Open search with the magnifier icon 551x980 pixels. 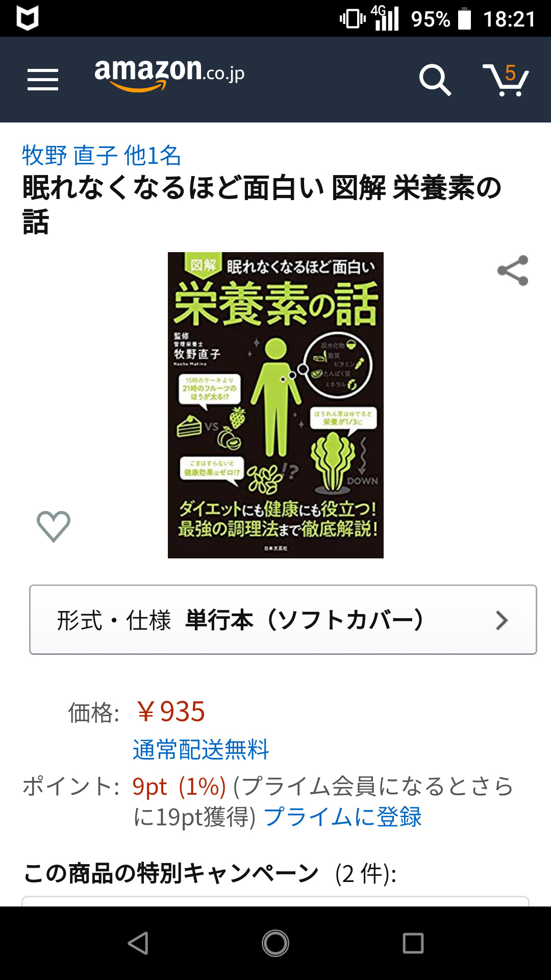click(x=435, y=80)
